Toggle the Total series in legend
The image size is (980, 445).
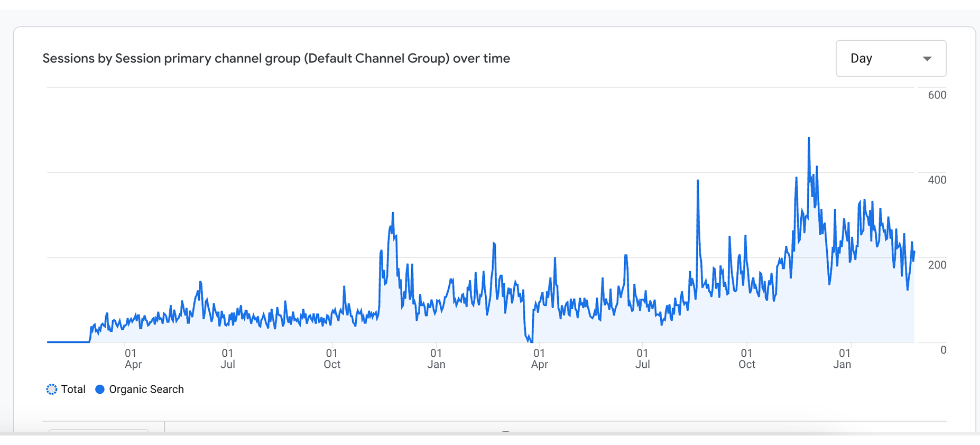point(66,390)
